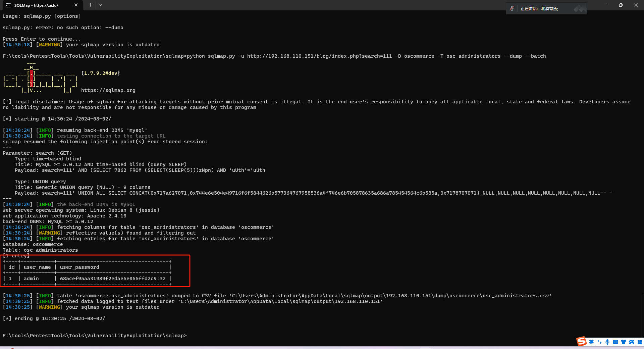Open the on-screen keyboard from Sogou toolbar
This screenshot has width=644, height=349.
point(616,342)
